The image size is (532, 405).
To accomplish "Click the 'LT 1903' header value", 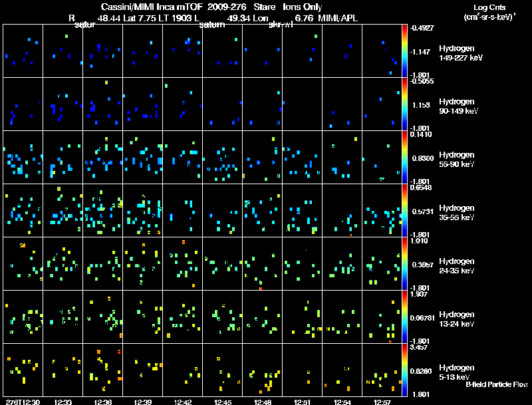I will click(x=177, y=18).
